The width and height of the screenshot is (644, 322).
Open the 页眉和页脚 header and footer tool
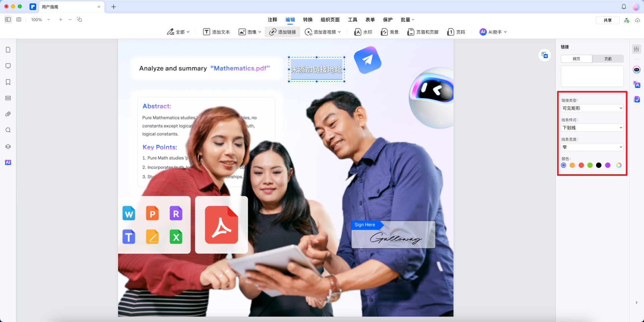[423, 32]
